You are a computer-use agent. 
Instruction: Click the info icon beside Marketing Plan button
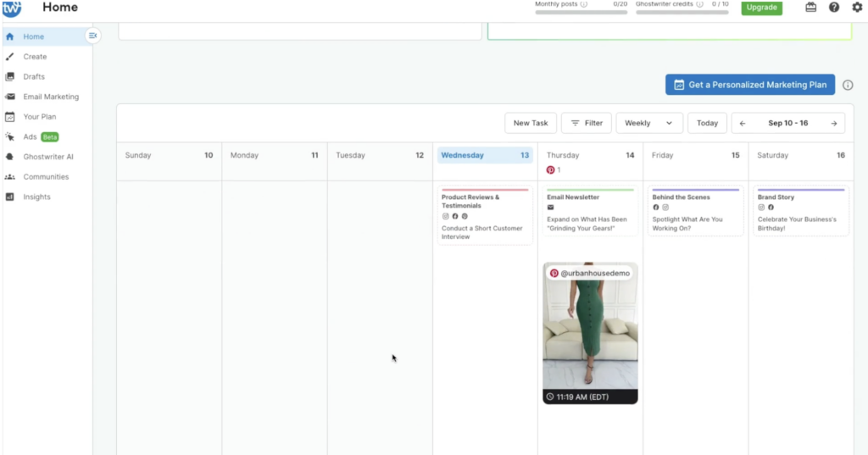[x=848, y=86]
